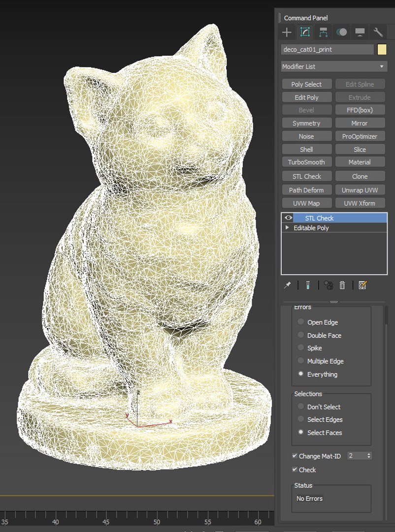Apply UVW Map modifier
This screenshot has width=395, height=532.
(306, 203)
